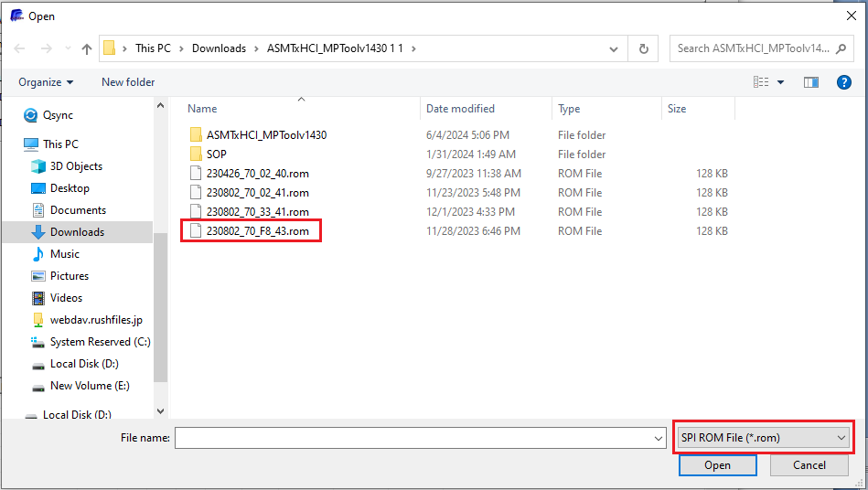The width and height of the screenshot is (868, 490).
Task: Open the ASMTxHCI_MPToolv1430 folder
Action: pos(265,135)
